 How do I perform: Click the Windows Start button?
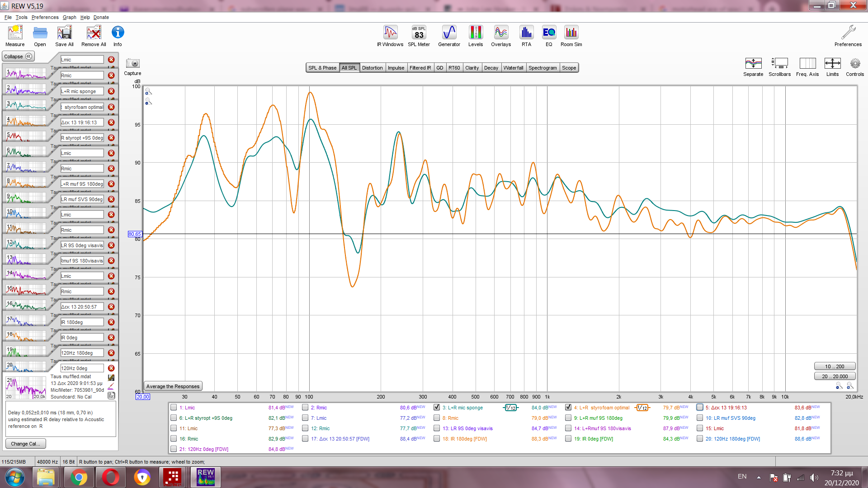(x=15, y=477)
